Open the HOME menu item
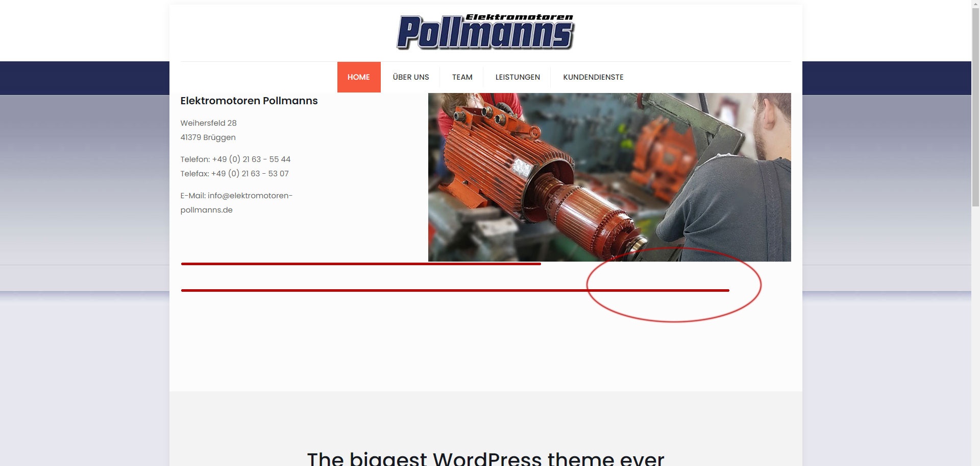This screenshot has height=466, width=980. (x=359, y=77)
